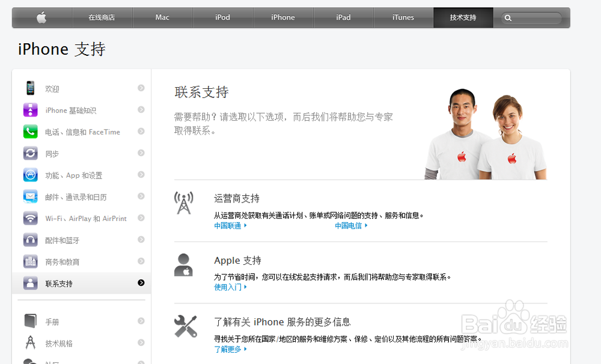Screen dimensions: 601x364
Task: Click the Wi-Fi signal icon in sidebar
Action: coord(30,219)
